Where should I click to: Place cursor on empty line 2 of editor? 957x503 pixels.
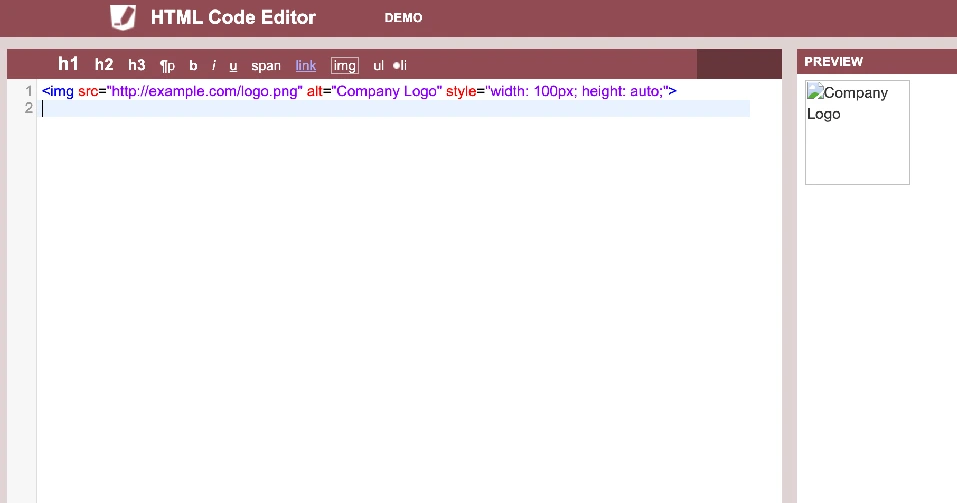395,108
